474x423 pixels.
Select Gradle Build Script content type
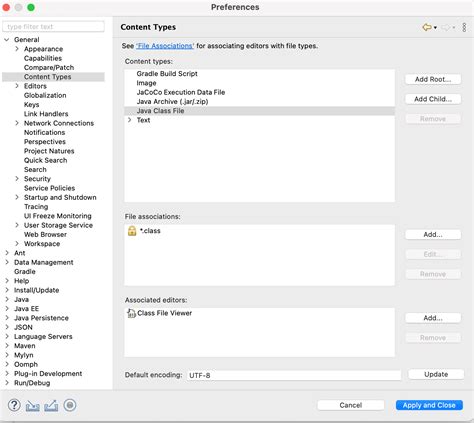coord(167,74)
